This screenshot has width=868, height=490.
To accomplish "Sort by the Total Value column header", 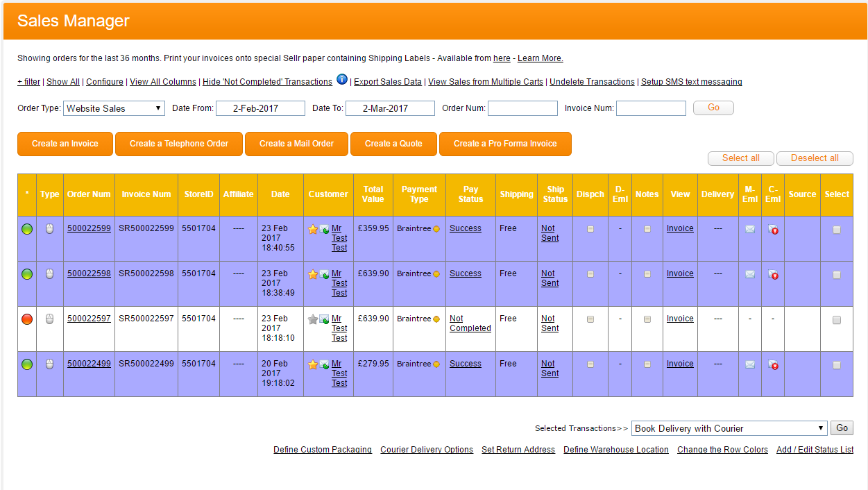I will (373, 194).
